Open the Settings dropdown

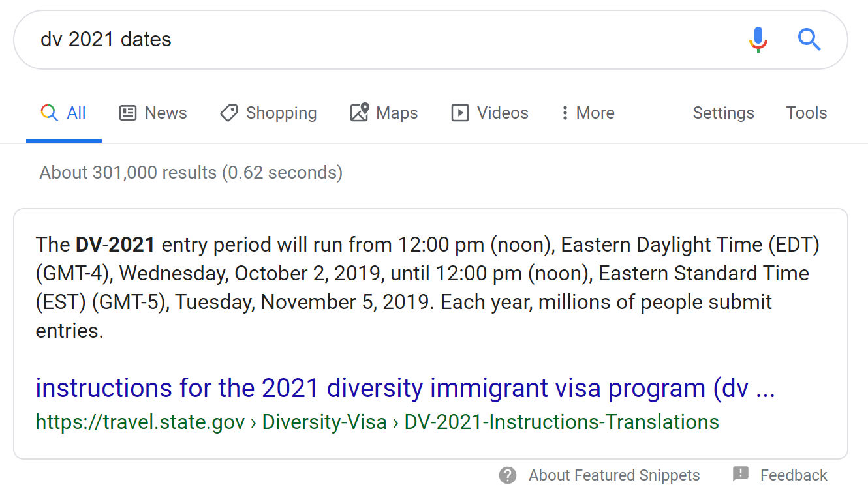coord(723,113)
